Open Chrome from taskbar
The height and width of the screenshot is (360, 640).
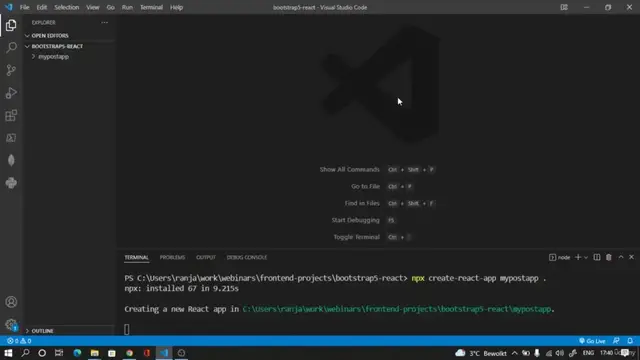pos(129,353)
